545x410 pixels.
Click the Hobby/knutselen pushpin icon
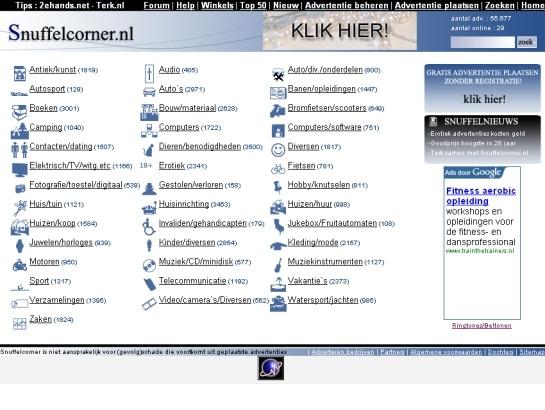[x=278, y=188]
